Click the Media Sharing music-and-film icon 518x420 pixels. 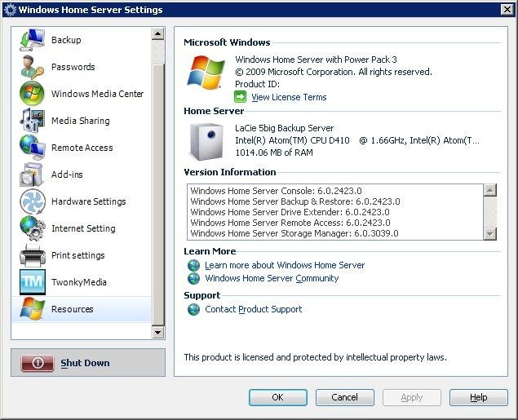(x=32, y=121)
